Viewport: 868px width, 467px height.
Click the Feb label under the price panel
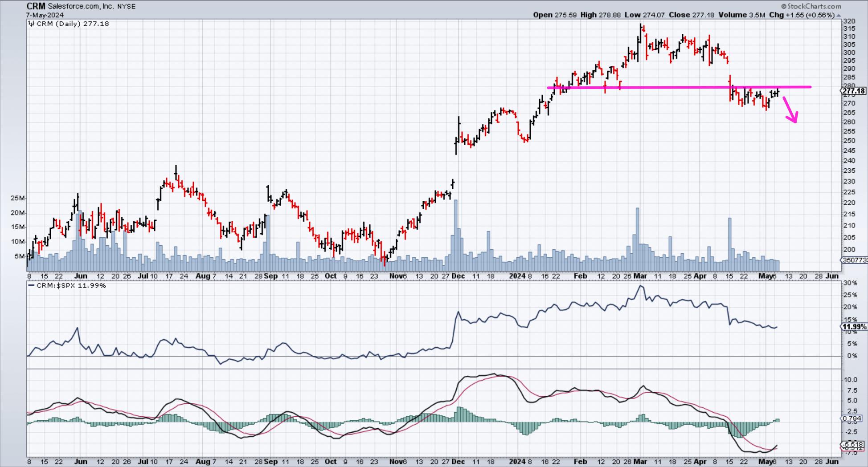tap(580, 276)
